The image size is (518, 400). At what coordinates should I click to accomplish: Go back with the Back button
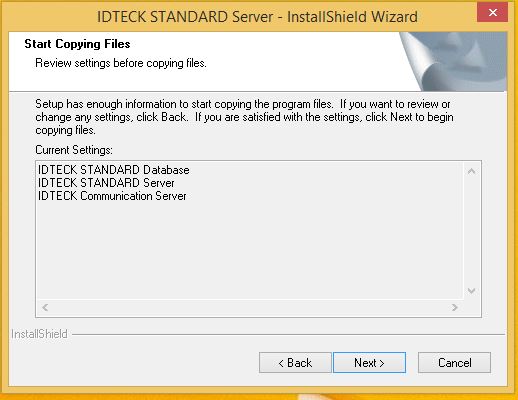click(295, 362)
